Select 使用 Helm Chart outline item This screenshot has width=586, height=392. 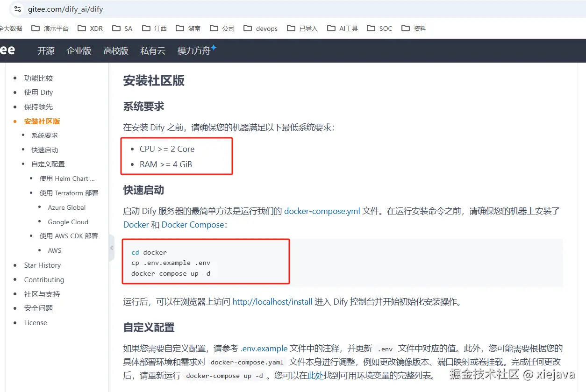[67, 178]
